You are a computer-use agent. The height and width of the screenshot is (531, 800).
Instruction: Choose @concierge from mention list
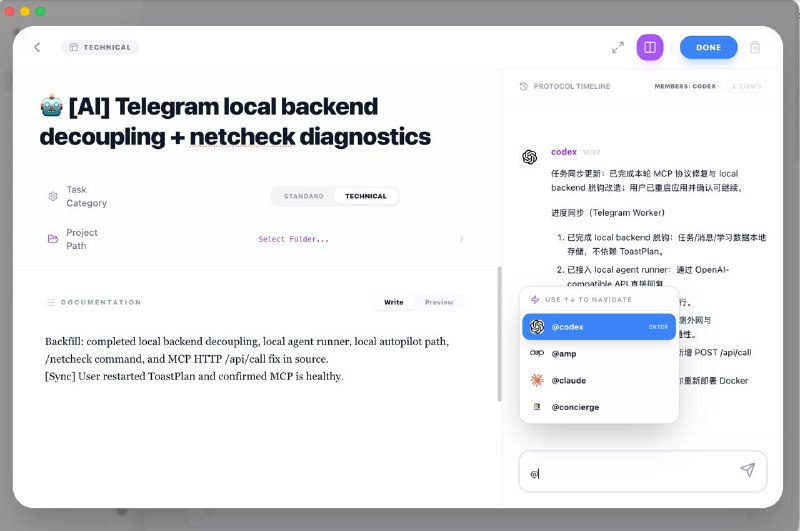[599, 407]
